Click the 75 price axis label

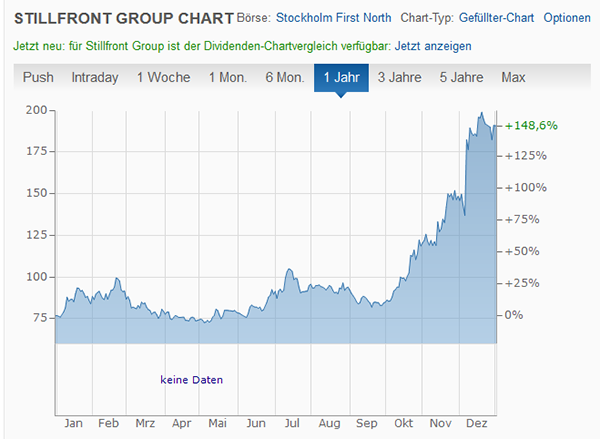40,318
